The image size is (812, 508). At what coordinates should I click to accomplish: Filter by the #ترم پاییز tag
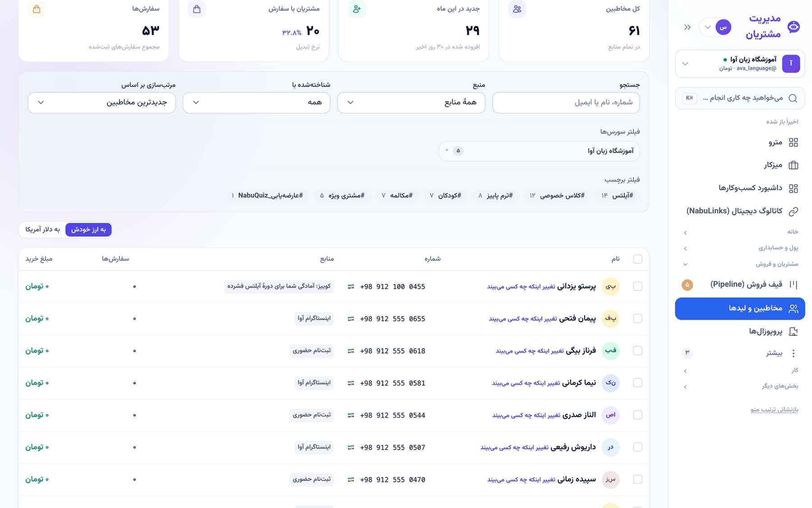pos(495,196)
